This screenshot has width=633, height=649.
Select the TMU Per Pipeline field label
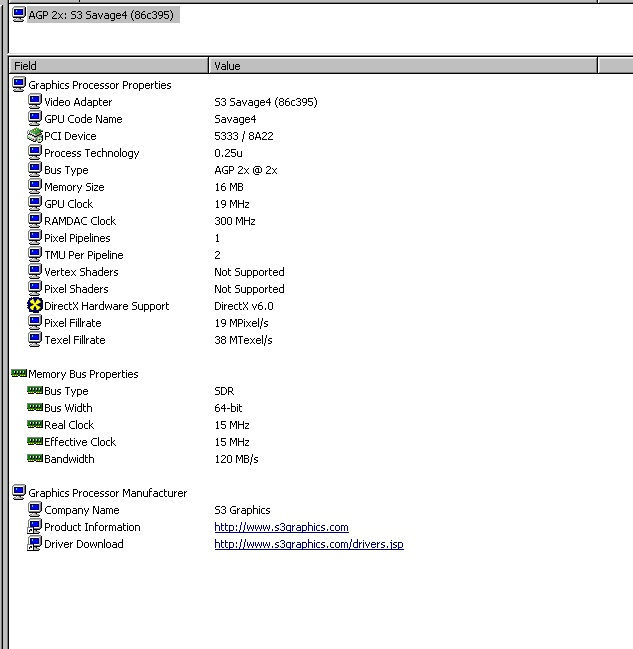pos(84,255)
